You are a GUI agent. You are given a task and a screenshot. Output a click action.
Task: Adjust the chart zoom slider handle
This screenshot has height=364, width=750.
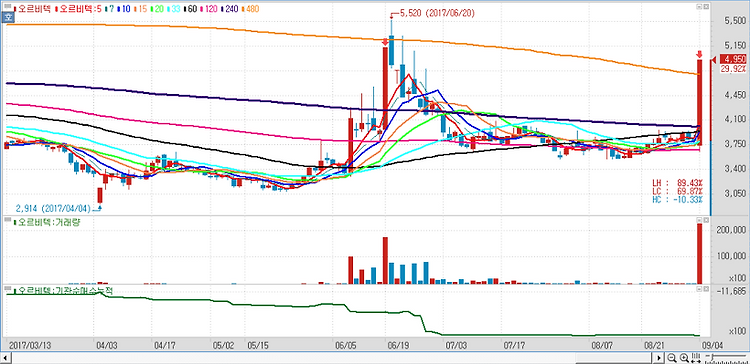[x=712, y=357]
